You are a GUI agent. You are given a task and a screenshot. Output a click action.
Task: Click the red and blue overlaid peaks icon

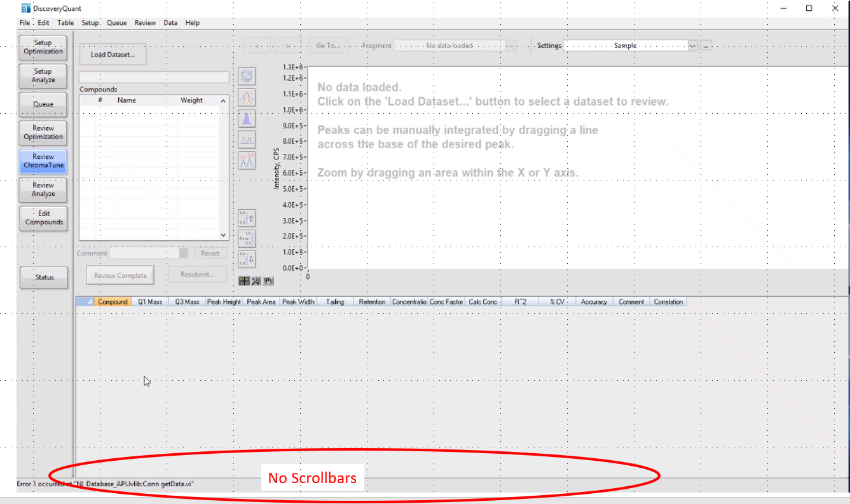click(x=247, y=98)
